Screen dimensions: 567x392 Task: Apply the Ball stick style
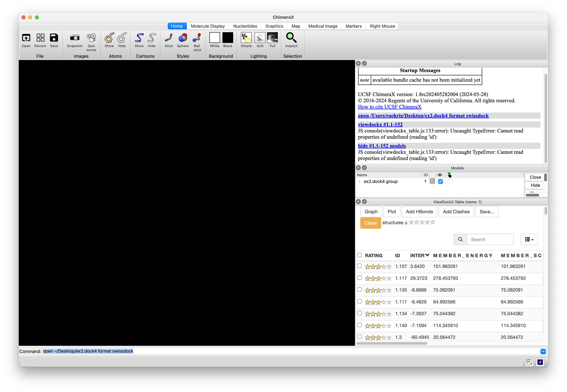pyautogui.click(x=197, y=38)
